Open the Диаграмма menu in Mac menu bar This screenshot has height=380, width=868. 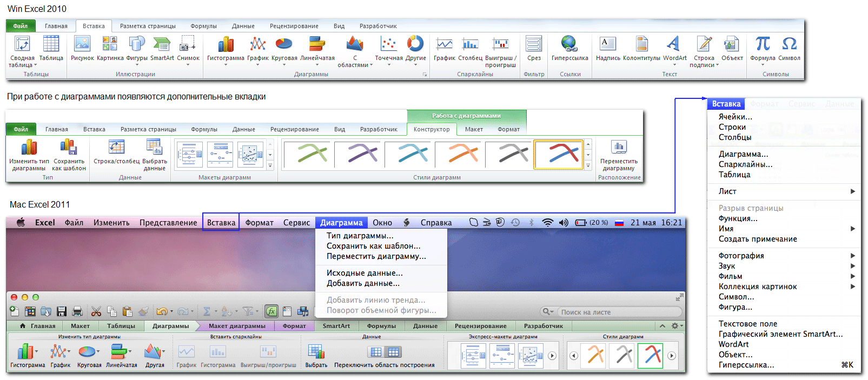tap(341, 223)
